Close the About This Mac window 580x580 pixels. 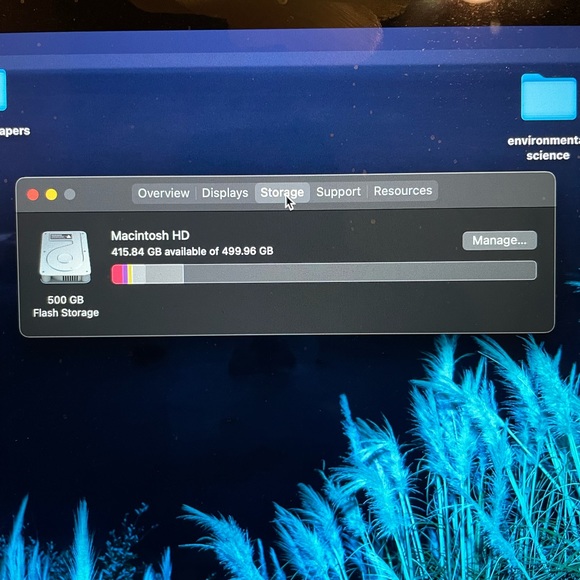pyautogui.click(x=33, y=195)
